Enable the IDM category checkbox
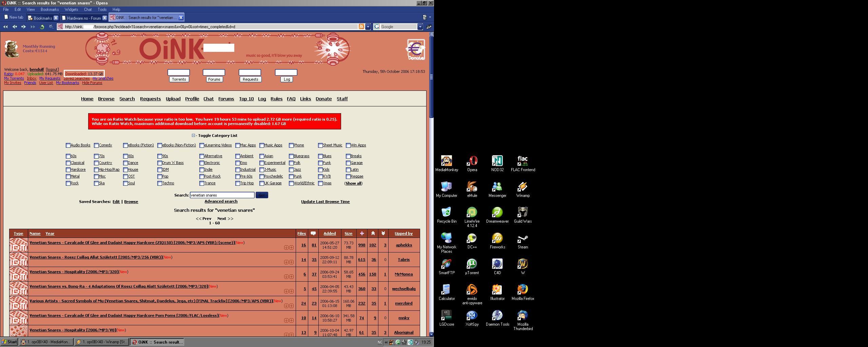Screen dimensions: 868x347 click(x=160, y=170)
